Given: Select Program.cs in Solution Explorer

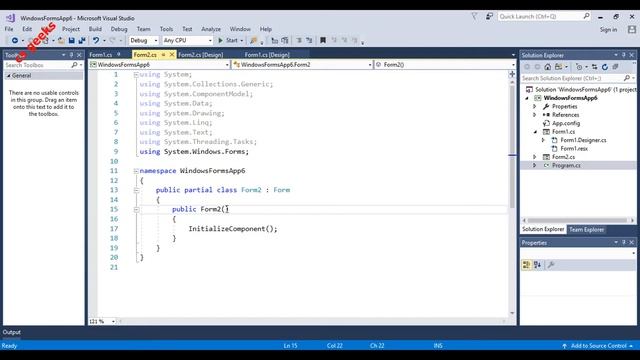Looking at the screenshot, I should click(x=566, y=165).
